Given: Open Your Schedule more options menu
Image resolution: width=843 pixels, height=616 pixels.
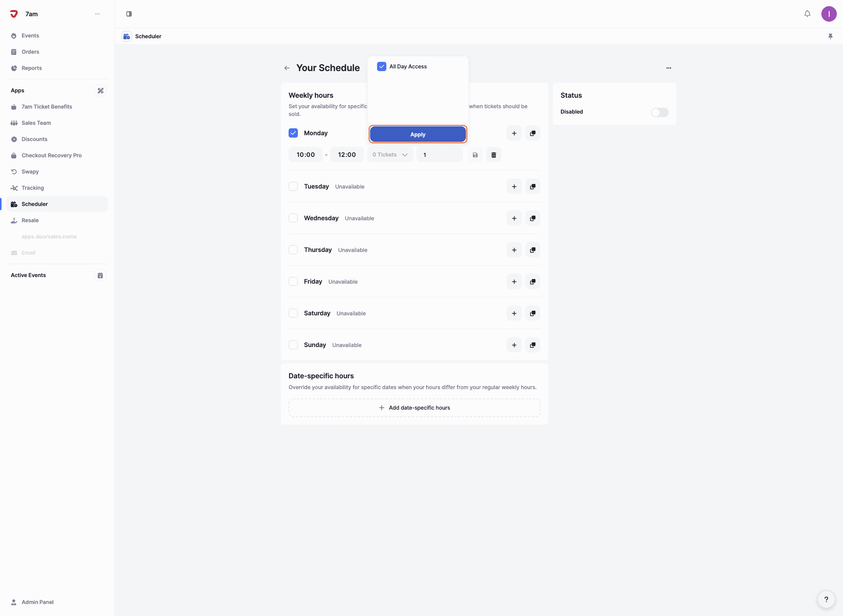Looking at the screenshot, I should pos(668,68).
